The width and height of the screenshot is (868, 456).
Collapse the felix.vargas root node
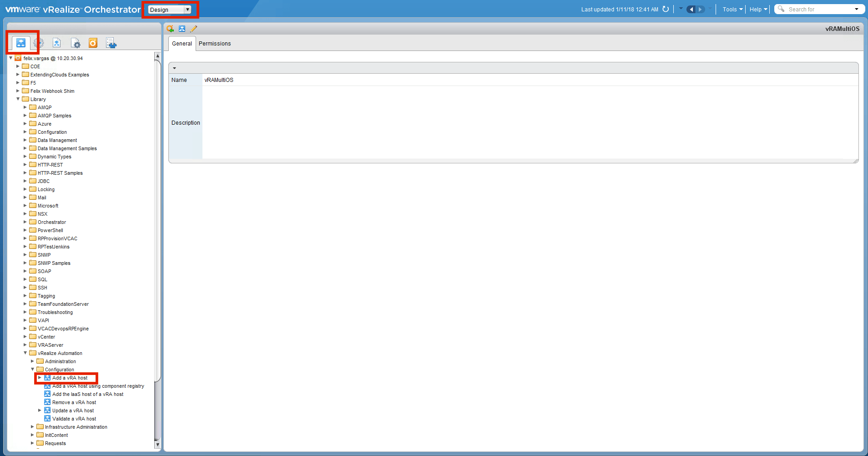coord(11,58)
